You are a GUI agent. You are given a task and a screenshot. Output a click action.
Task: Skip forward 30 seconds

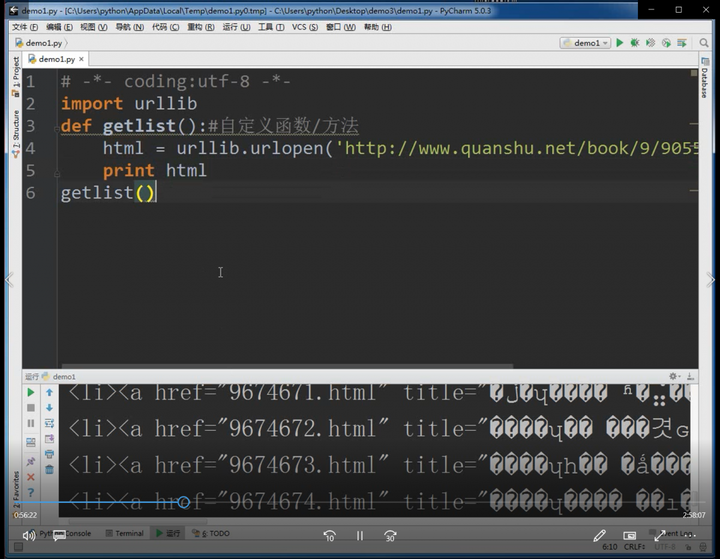tap(390, 536)
